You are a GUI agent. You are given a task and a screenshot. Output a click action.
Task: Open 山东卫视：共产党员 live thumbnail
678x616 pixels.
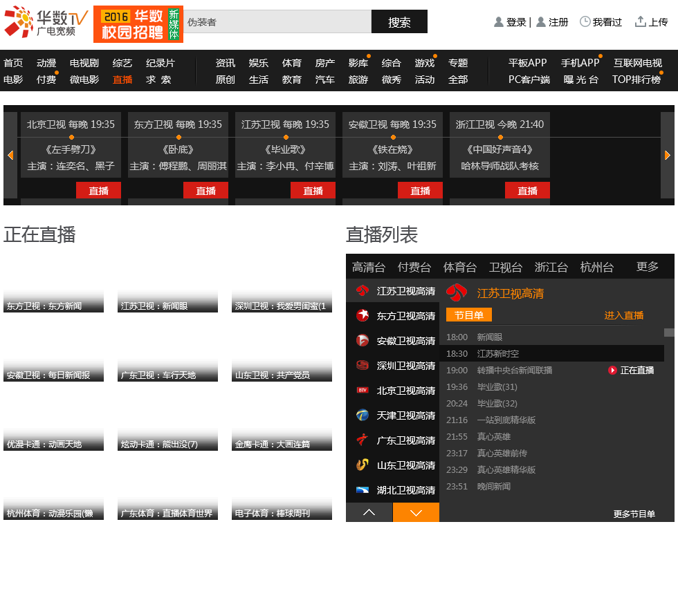[282, 353]
